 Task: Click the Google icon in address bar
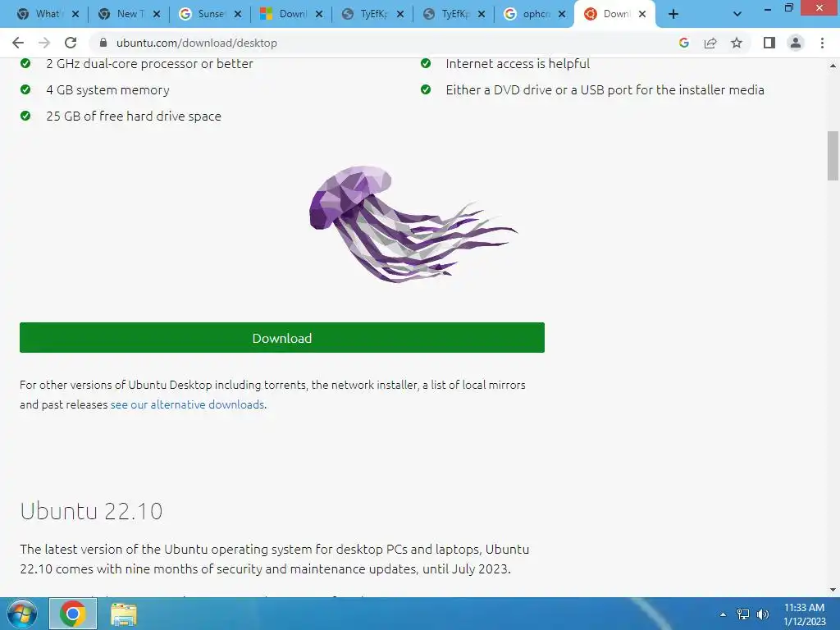(x=683, y=43)
